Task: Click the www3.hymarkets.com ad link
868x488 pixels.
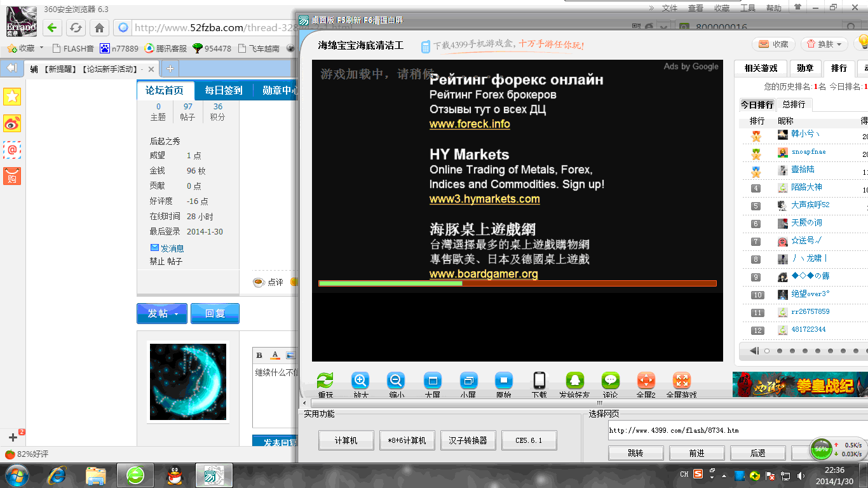Action: [x=485, y=199]
